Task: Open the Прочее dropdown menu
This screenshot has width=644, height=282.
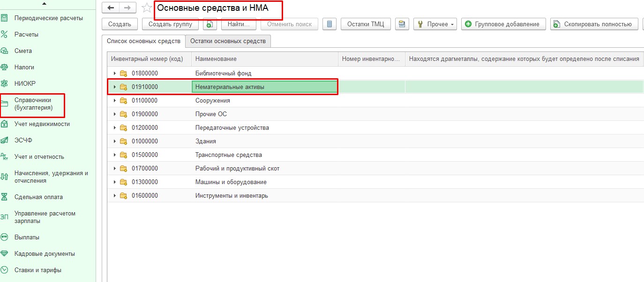Action: click(435, 24)
